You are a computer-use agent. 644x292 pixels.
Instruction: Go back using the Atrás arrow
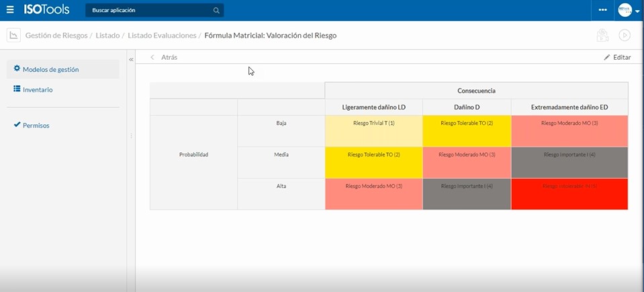click(x=153, y=58)
